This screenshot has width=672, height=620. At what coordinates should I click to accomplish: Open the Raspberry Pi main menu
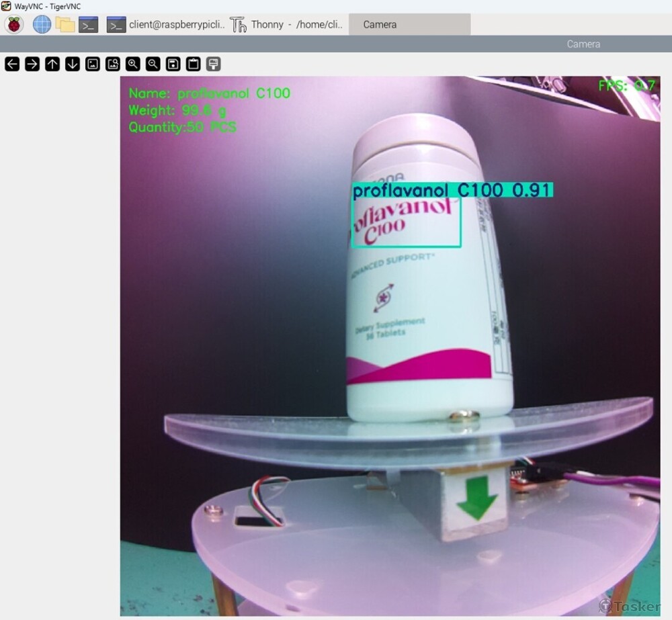click(14, 24)
